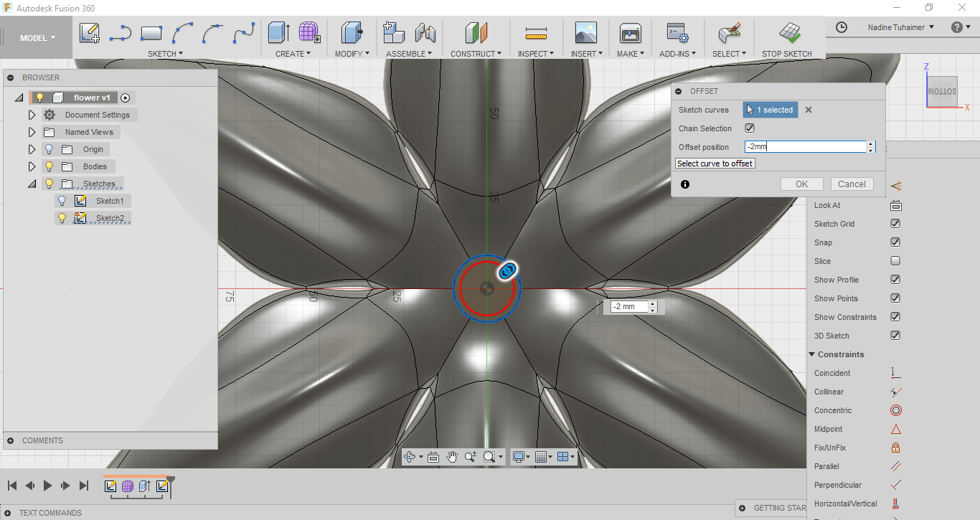
Task: Open the MODEL workspace dropdown
Action: 37,38
